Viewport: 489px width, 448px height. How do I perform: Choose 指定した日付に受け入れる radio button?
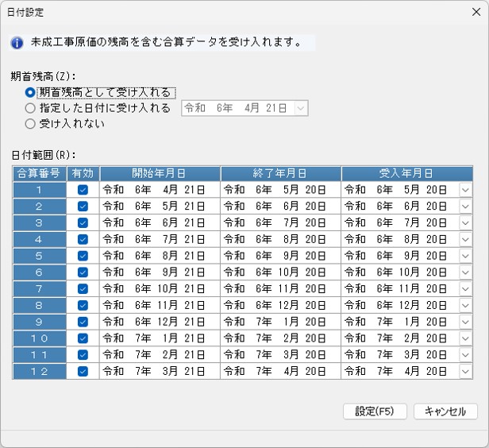[30, 108]
